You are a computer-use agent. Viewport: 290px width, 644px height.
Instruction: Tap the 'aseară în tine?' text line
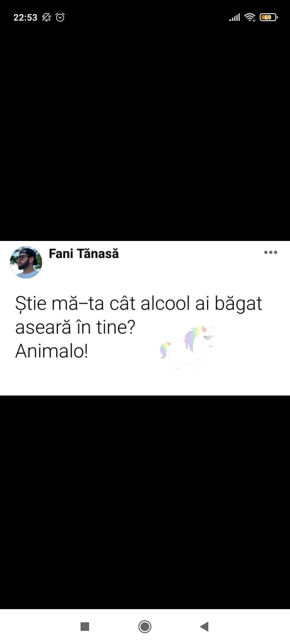pyautogui.click(x=75, y=327)
